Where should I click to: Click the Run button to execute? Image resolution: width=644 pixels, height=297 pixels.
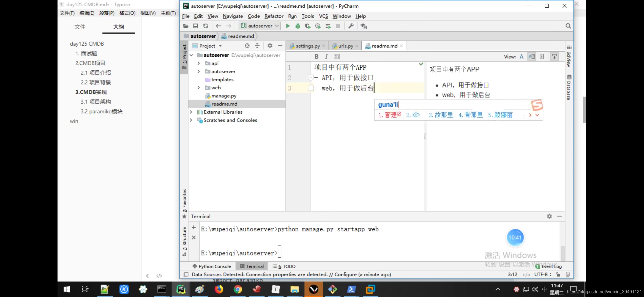[x=288, y=26]
